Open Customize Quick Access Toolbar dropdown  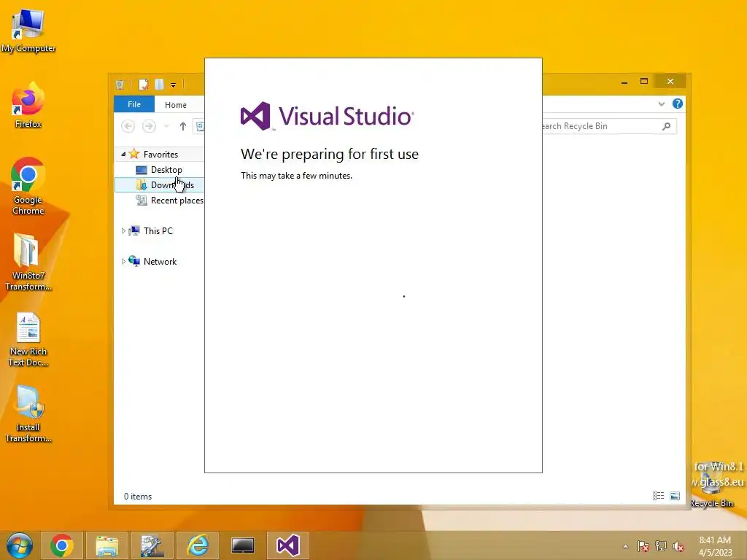(173, 85)
